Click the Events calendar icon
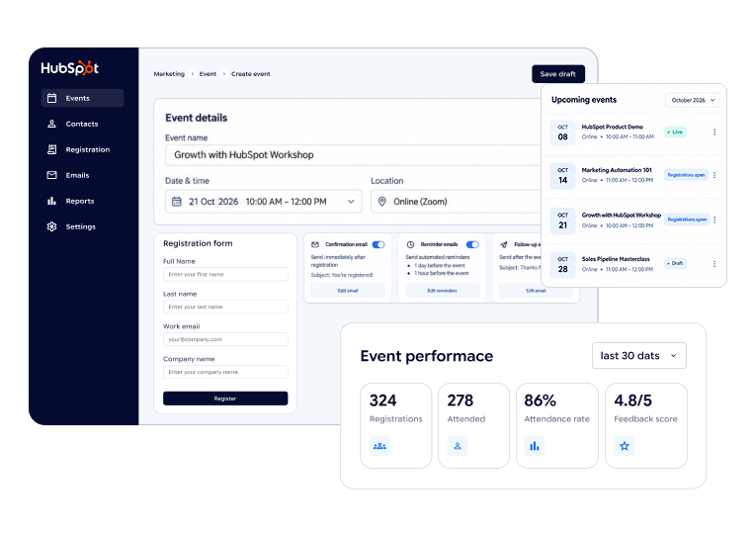Image resolution: width=756 pixels, height=536 pixels. tap(51, 98)
